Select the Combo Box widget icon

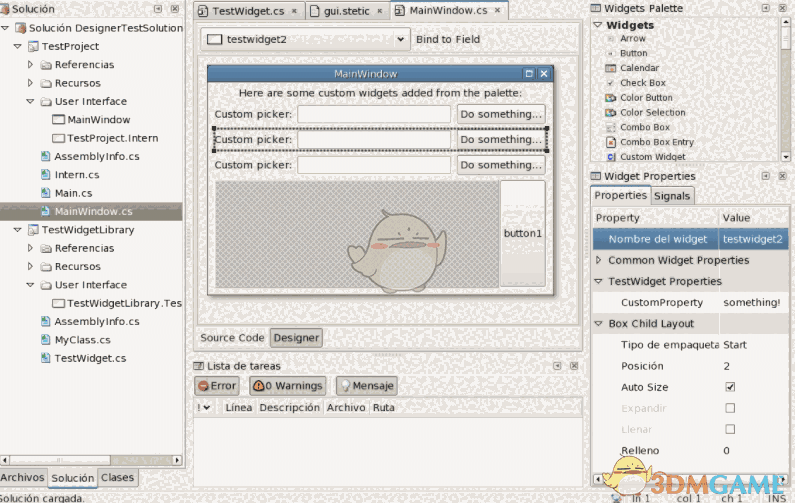tap(610, 127)
